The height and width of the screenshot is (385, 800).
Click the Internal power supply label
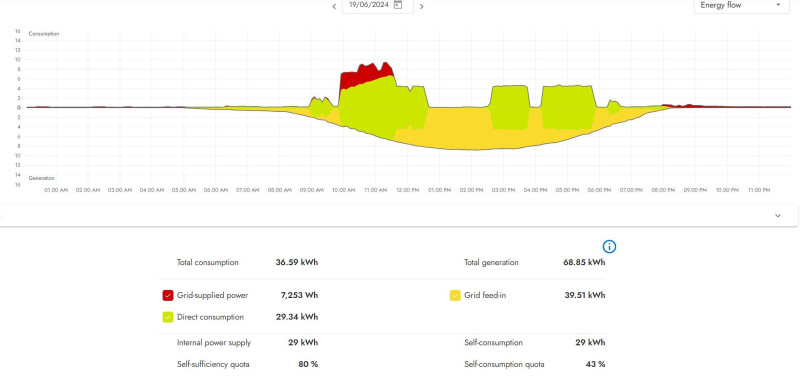214,343
